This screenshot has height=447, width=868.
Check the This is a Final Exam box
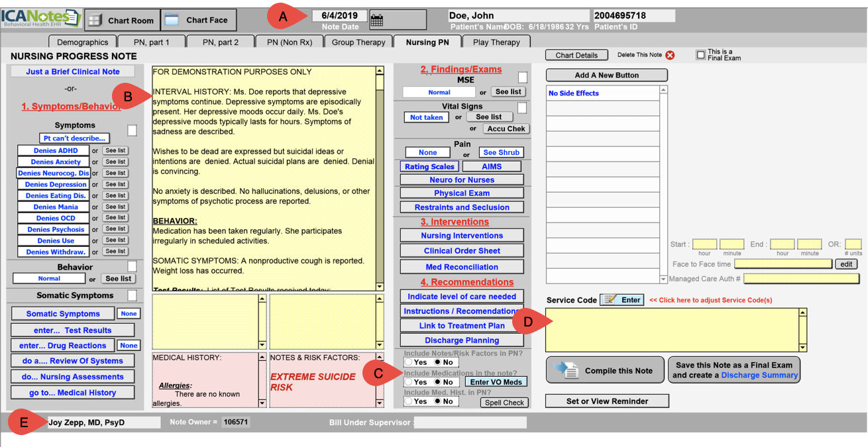(x=700, y=55)
